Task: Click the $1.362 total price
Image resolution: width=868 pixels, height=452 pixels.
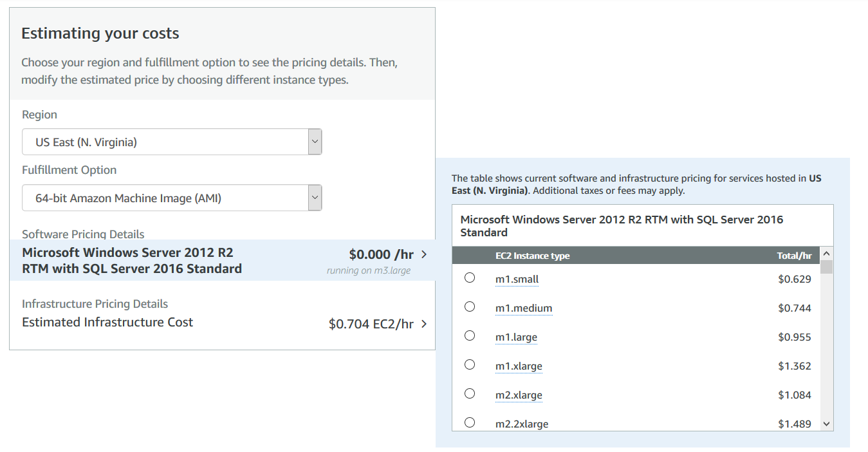Action: [x=795, y=366]
